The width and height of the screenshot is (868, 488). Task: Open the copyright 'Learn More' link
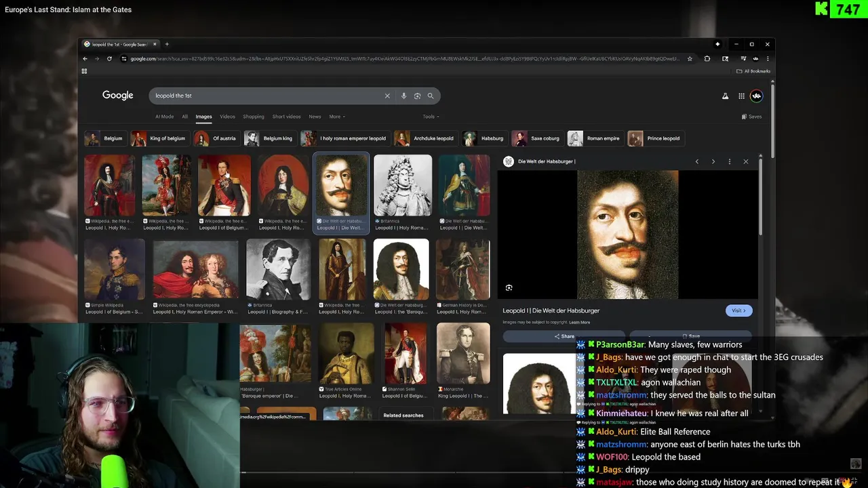tap(579, 323)
